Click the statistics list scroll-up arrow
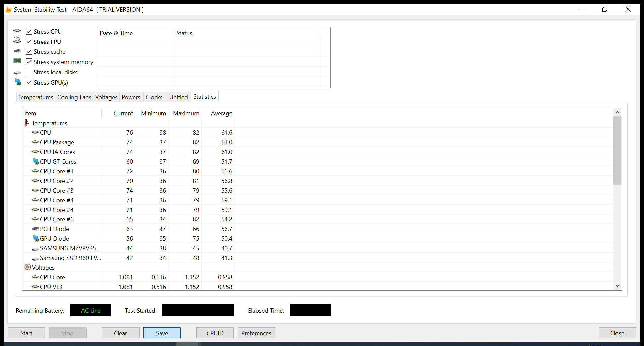The image size is (644, 346). [x=617, y=112]
